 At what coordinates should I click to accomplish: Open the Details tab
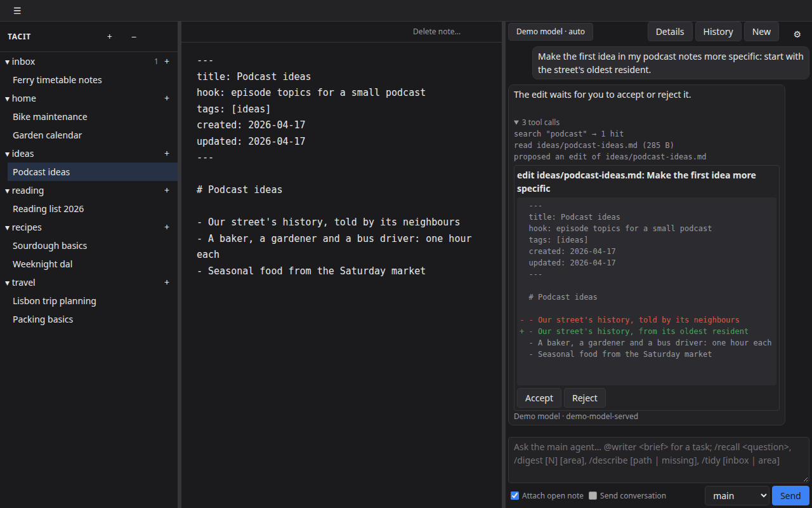point(670,32)
